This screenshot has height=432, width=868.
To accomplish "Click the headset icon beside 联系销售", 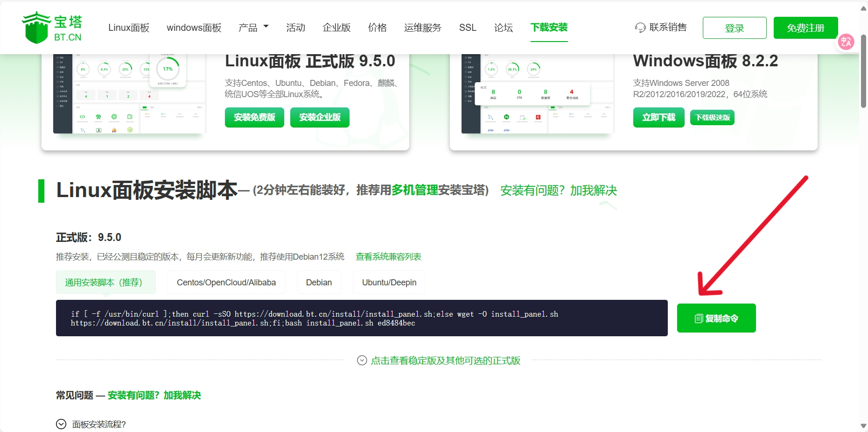I will (x=640, y=28).
